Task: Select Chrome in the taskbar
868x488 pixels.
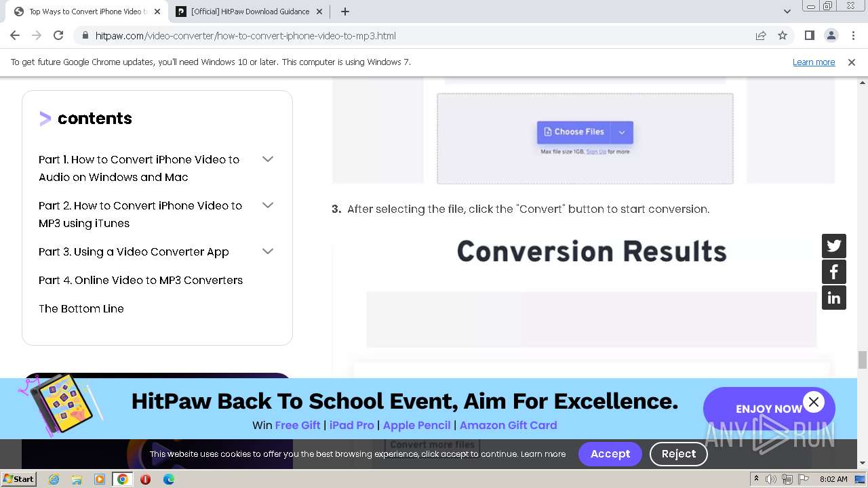Action: pyautogui.click(x=123, y=479)
